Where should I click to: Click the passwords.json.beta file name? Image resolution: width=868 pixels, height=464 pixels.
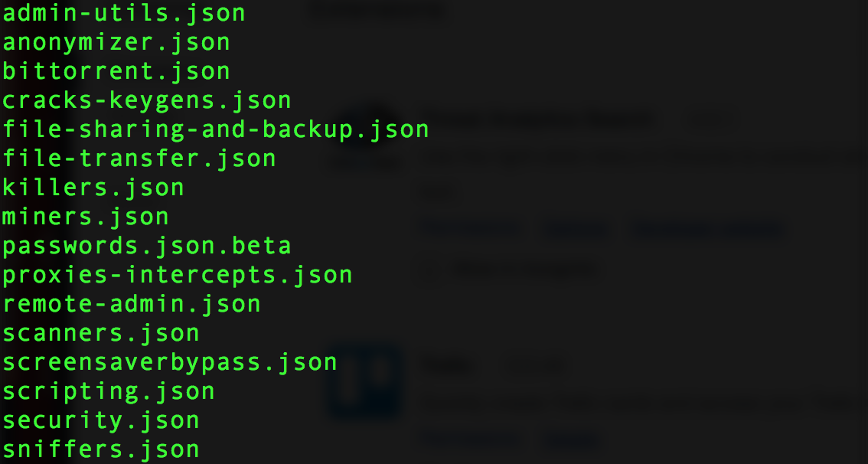(x=147, y=246)
